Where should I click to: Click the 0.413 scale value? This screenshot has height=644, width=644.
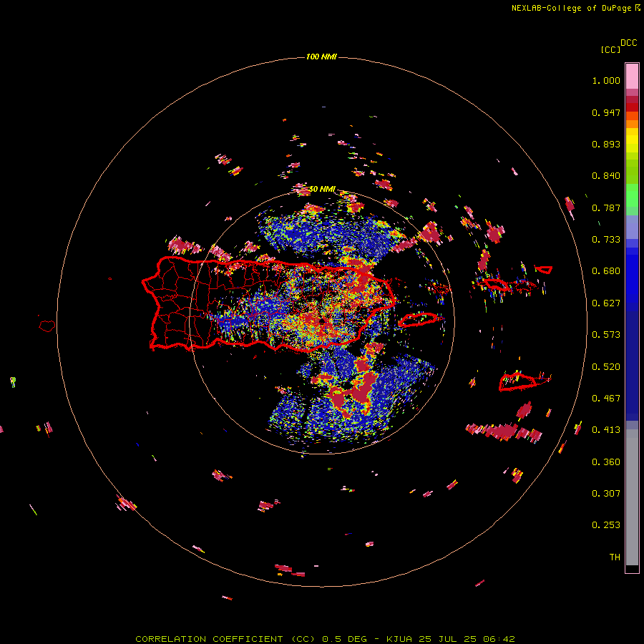(x=606, y=430)
